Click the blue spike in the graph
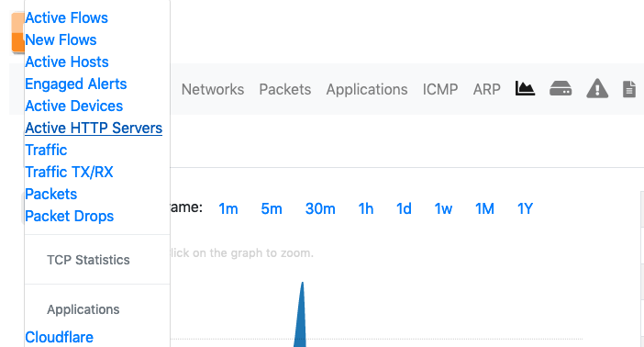 (301, 320)
